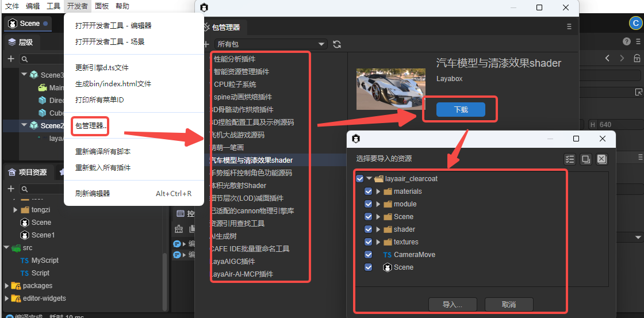Click the 下载 download button
Screen dimensions: 644x318
pos(461,110)
